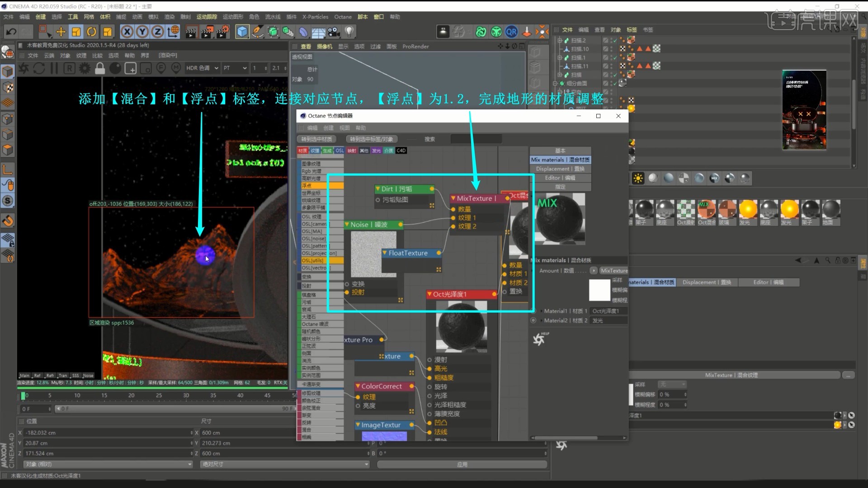
Task: Toggle the X axis lock
Action: click(x=127, y=32)
